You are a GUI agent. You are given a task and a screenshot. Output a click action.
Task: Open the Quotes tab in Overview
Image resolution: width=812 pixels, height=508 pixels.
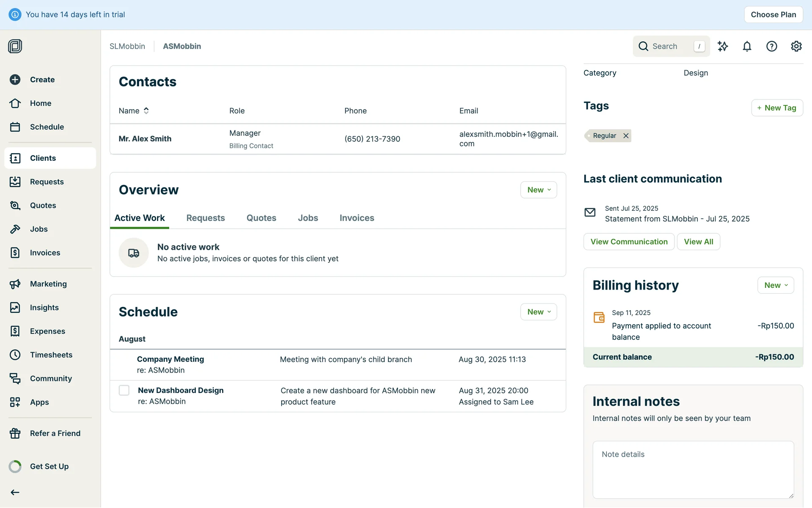[x=261, y=218]
